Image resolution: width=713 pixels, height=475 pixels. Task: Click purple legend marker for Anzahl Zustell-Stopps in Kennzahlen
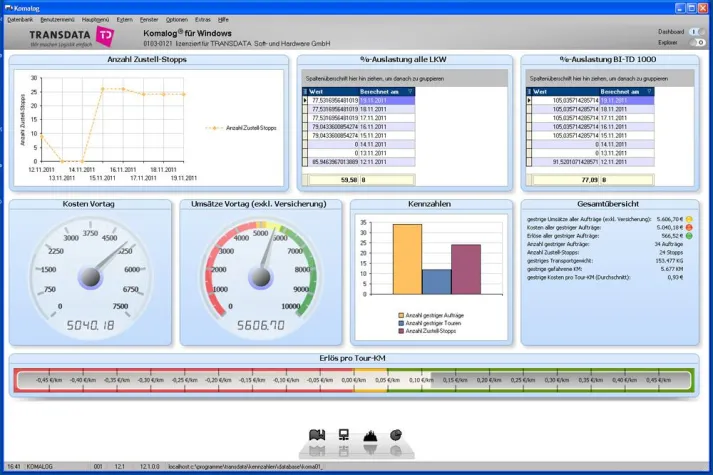tap(401, 331)
